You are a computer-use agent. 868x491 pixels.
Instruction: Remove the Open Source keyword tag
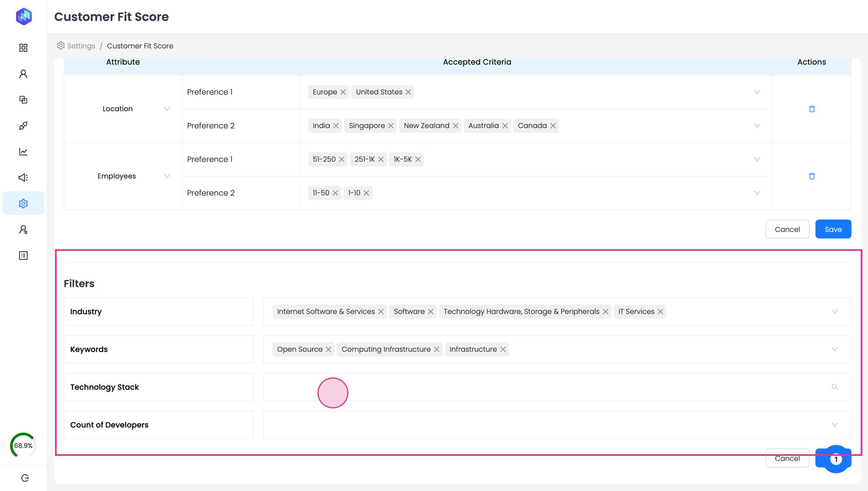coord(329,349)
